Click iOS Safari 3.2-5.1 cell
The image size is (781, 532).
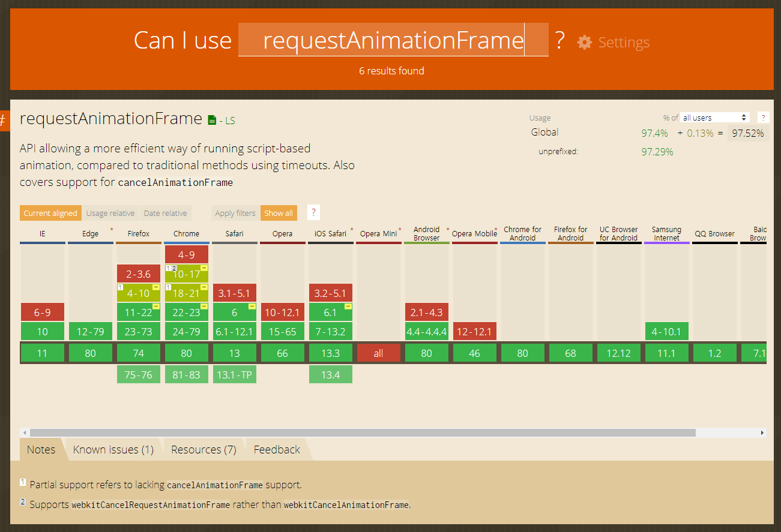click(330, 293)
